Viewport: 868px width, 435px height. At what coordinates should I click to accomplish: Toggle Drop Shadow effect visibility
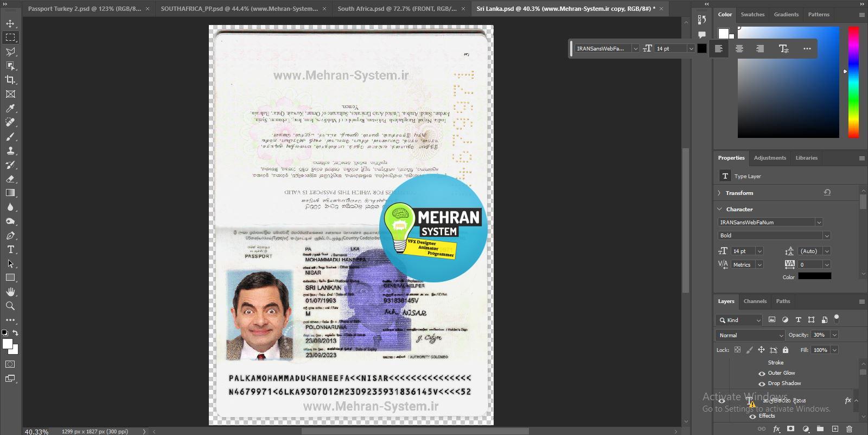(762, 383)
